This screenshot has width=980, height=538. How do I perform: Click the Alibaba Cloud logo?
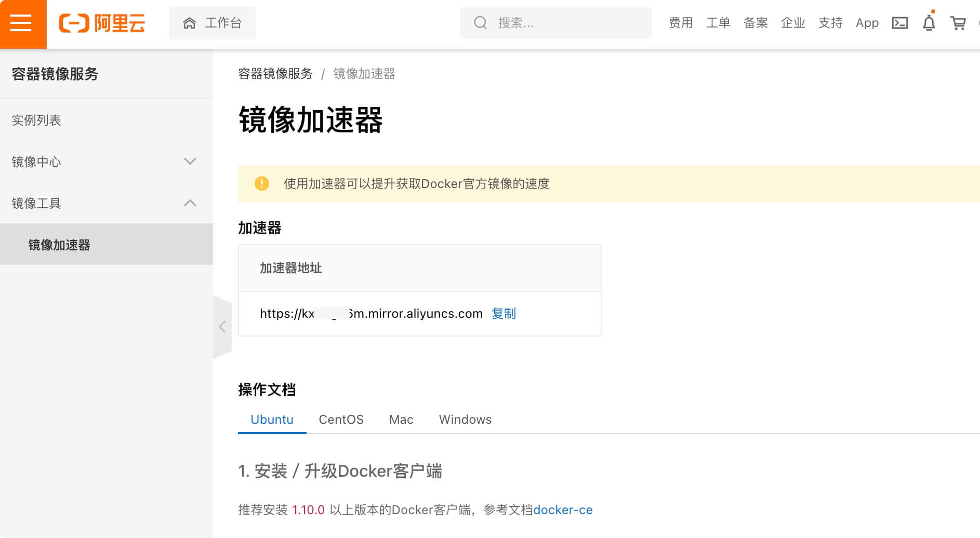102,23
